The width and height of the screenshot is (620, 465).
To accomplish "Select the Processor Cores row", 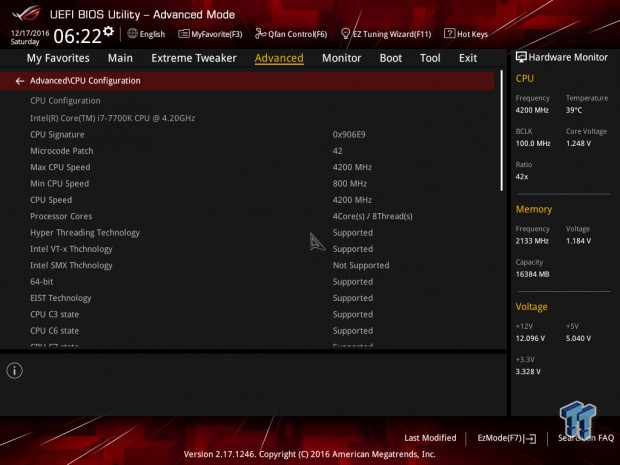I will tap(61, 216).
